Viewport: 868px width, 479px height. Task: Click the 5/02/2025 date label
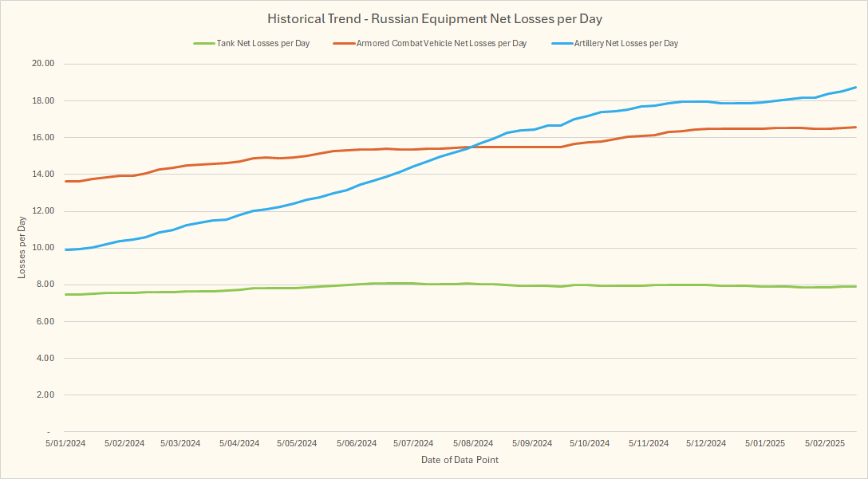click(823, 443)
